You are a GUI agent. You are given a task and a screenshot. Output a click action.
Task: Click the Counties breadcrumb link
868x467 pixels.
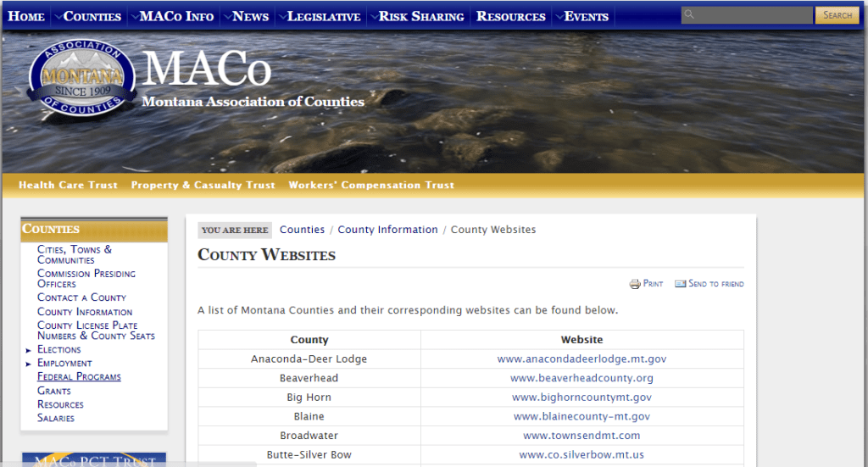tap(303, 230)
